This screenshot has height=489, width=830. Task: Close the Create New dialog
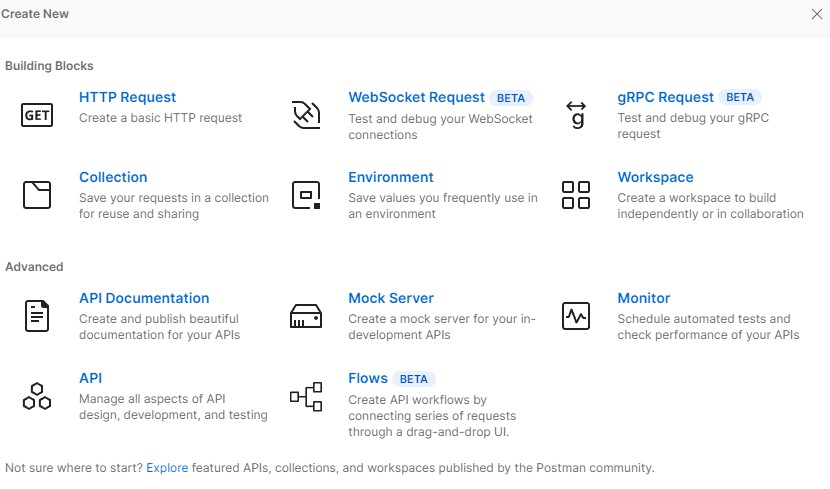(817, 14)
